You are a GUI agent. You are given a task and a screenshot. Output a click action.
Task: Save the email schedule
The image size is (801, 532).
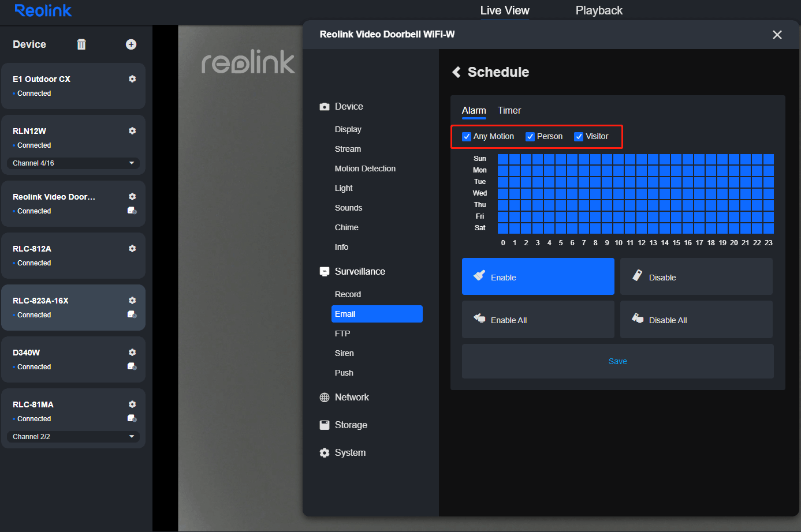pos(618,361)
